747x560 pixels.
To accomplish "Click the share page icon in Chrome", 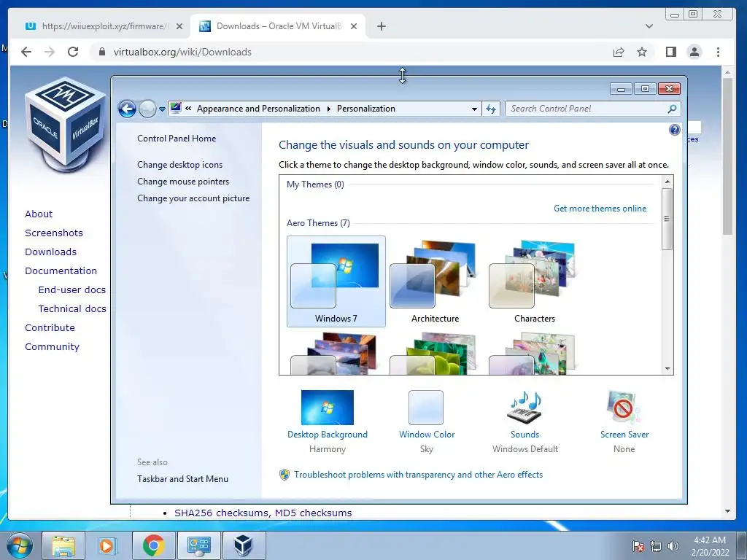I will pos(619,52).
